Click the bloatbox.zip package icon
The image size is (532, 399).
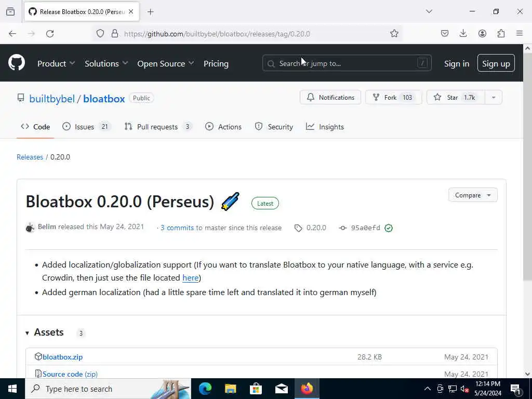pos(38,356)
